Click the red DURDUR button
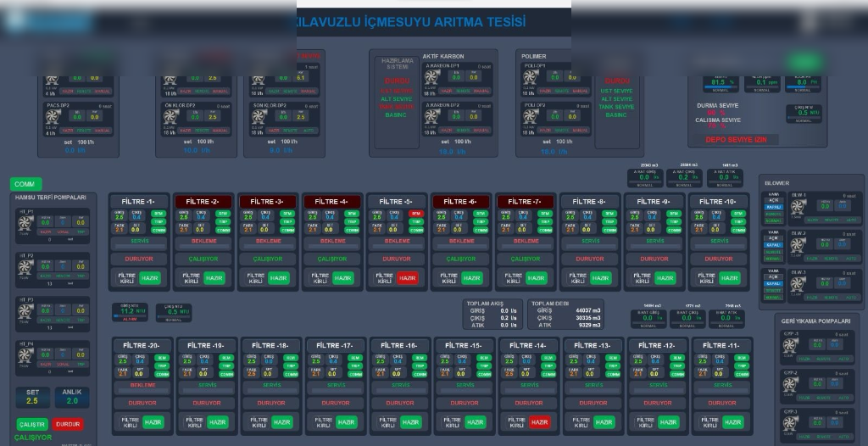The height and width of the screenshot is (446, 868). coord(68,425)
